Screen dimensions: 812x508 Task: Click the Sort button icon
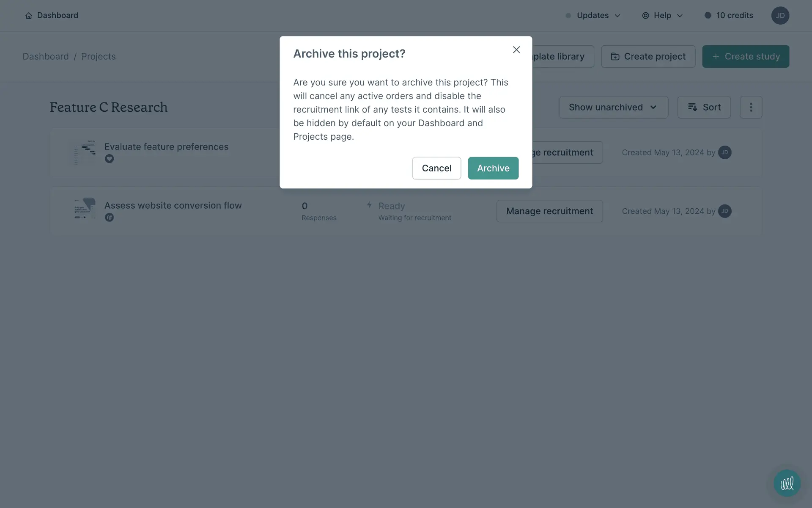692,107
